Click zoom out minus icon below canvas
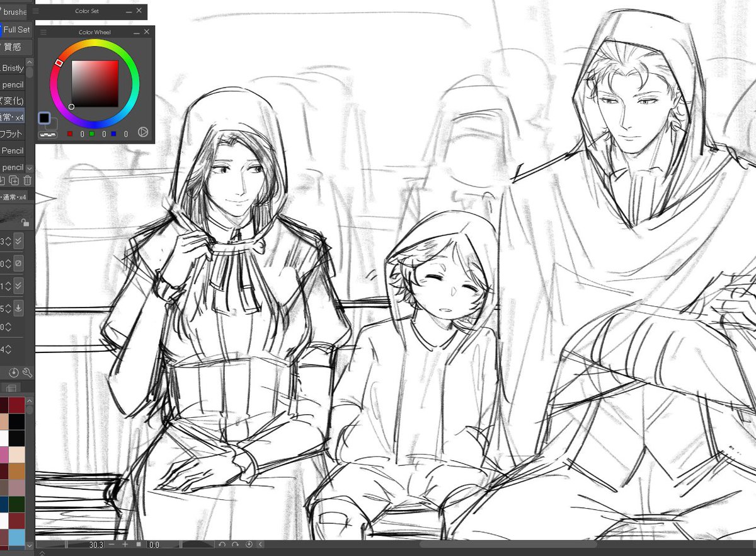Image resolution: width=756 pixels, height=556 pixels. click(112, 544)
